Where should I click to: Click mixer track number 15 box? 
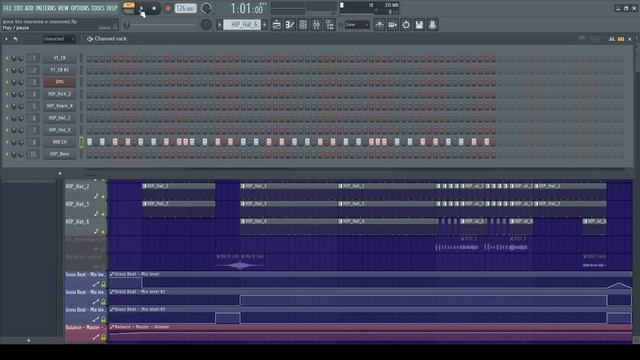tap(33, 154)
